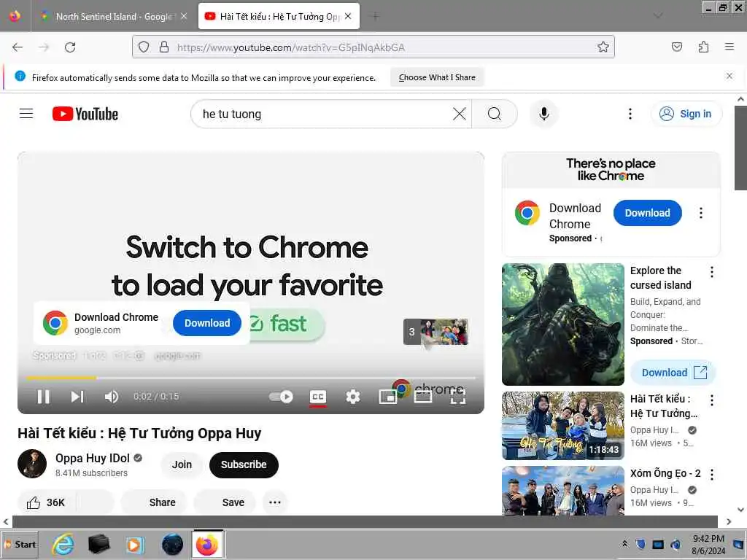Toggle the autoplay switch in player
747x560 pixels.
pos(281,397)
